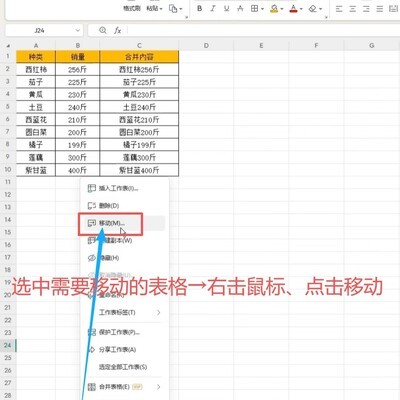
Task: Select cell containing 茄子225斤
Action: point(139,82)
